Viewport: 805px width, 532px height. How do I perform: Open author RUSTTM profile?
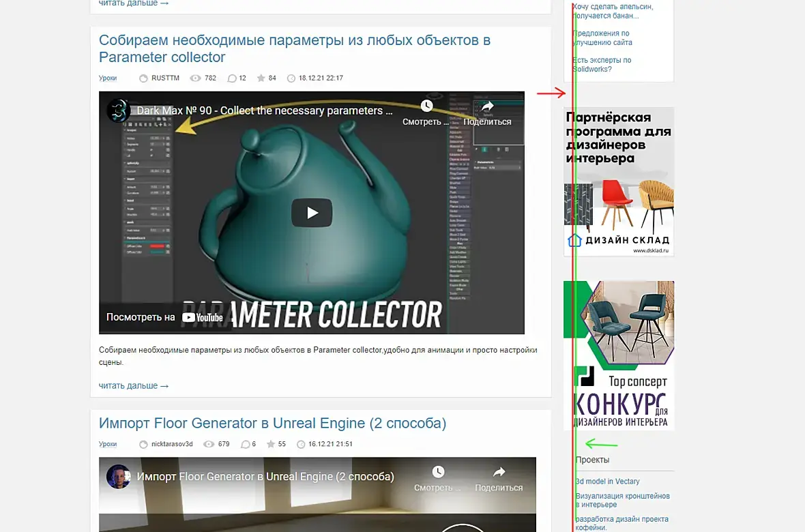[x=165, y=78]
